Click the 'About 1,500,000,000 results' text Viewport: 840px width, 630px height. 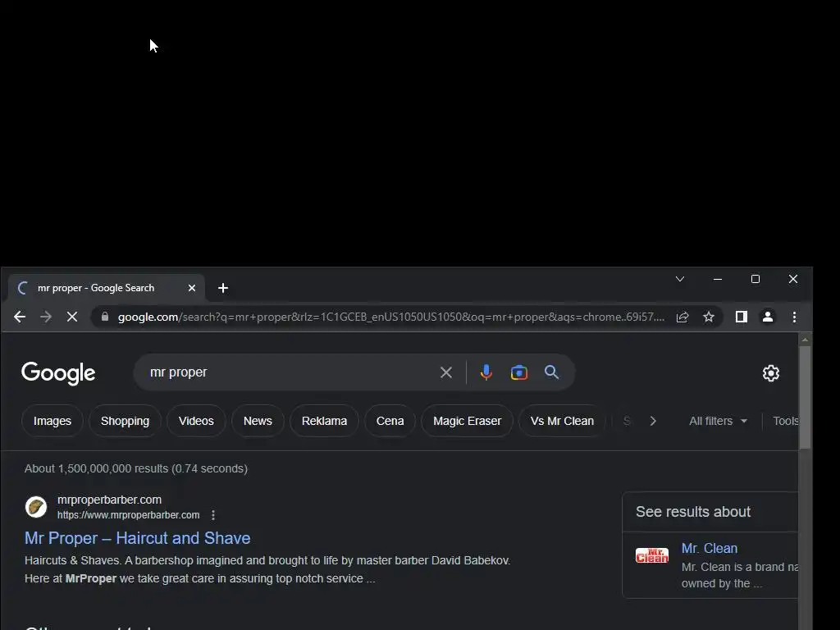pos(136,468)
